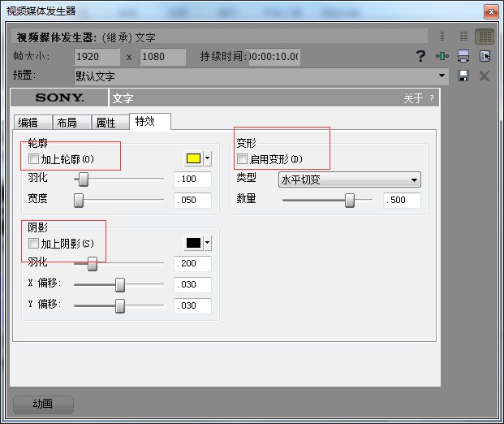Select the narrow single-column view icon
504x424 pixels.
point(442,36)
